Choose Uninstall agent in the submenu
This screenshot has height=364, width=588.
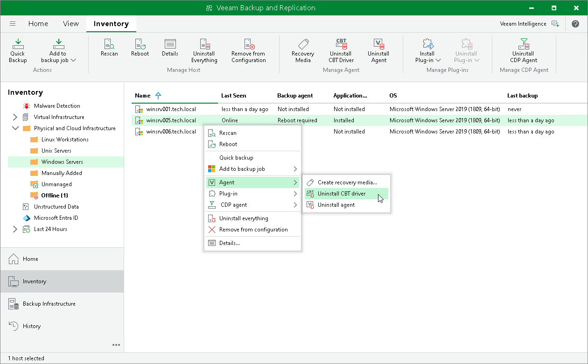346,205
